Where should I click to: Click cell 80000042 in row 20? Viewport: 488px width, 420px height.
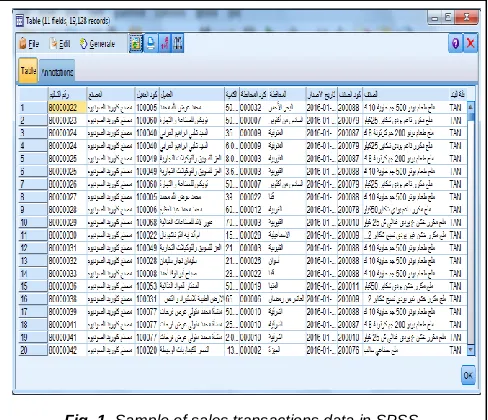67,350
